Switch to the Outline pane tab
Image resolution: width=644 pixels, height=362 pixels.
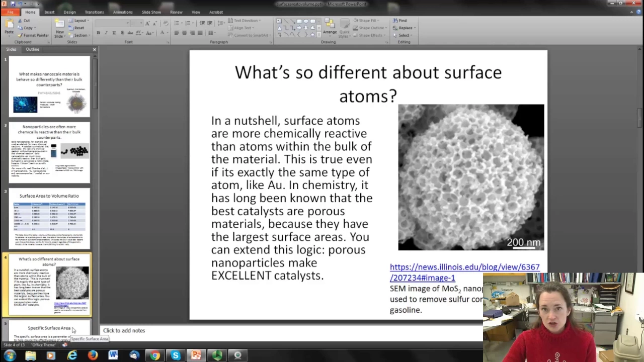(32, 49)
